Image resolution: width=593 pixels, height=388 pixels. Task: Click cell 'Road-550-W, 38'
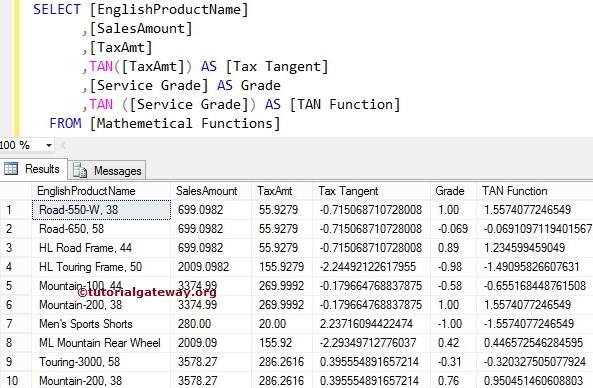click(101, 210)
